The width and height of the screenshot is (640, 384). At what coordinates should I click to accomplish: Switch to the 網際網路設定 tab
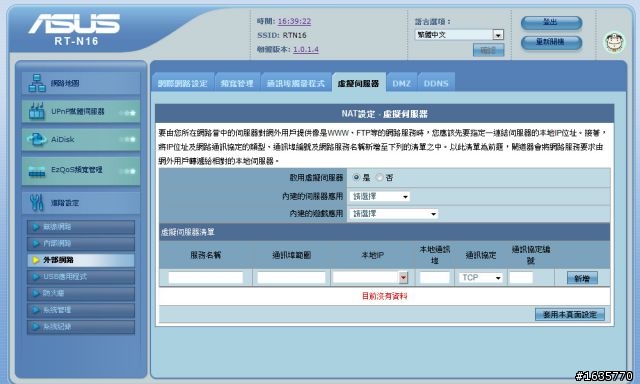[182, 84]
